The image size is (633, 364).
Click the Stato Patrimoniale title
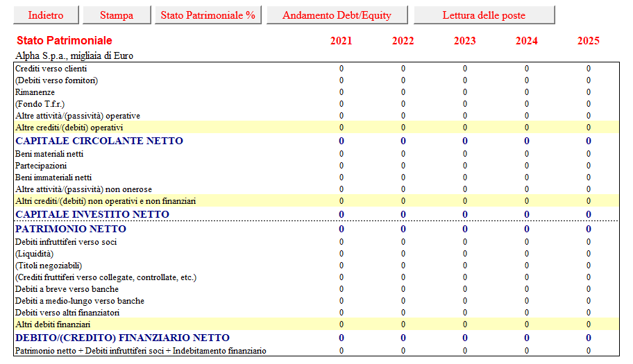point(64,40)
